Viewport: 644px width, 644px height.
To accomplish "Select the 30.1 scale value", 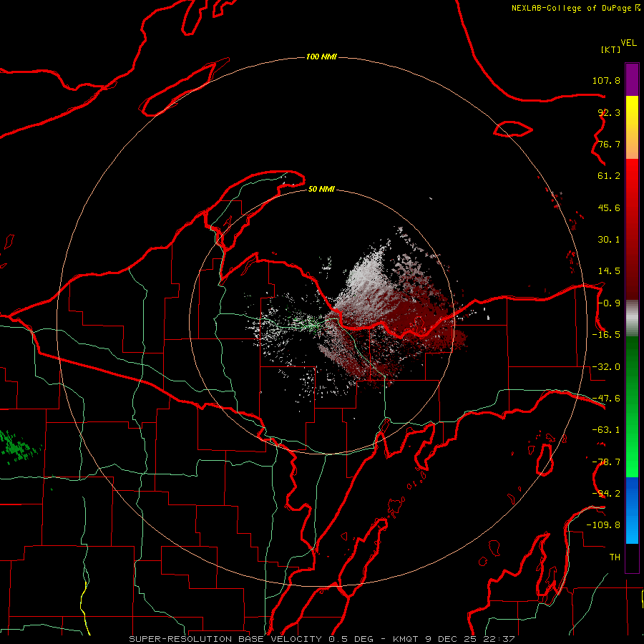I will 609,240.
